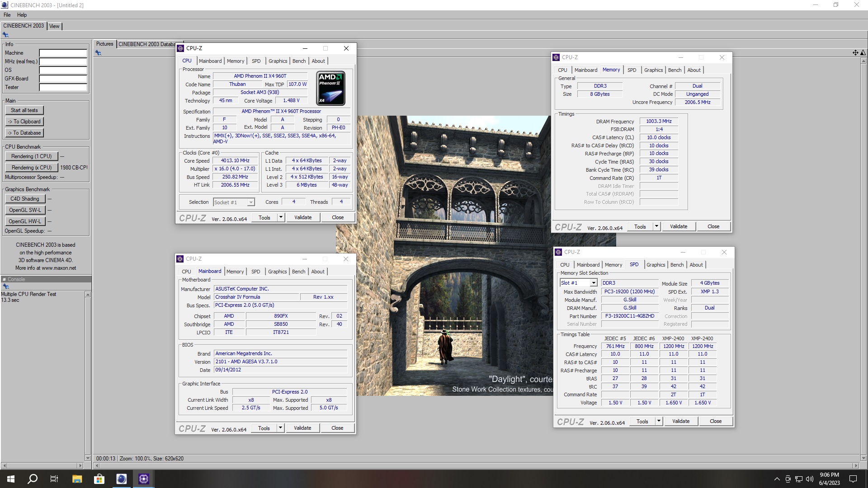Open Tools dropdown arrow in CPU-Z Memory window
The image size is (868, 488).
tap(656, 226)
